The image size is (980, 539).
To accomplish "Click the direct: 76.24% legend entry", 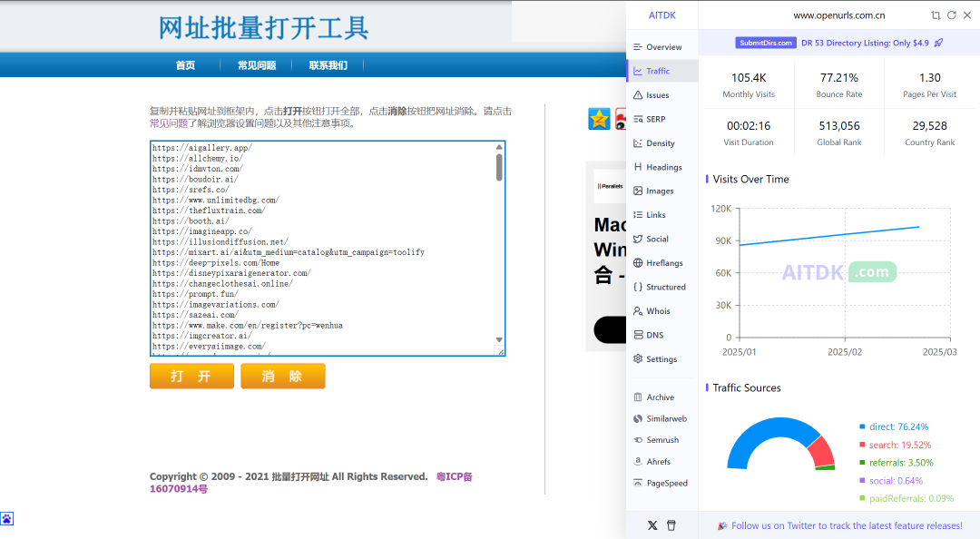I will [895, 426].
